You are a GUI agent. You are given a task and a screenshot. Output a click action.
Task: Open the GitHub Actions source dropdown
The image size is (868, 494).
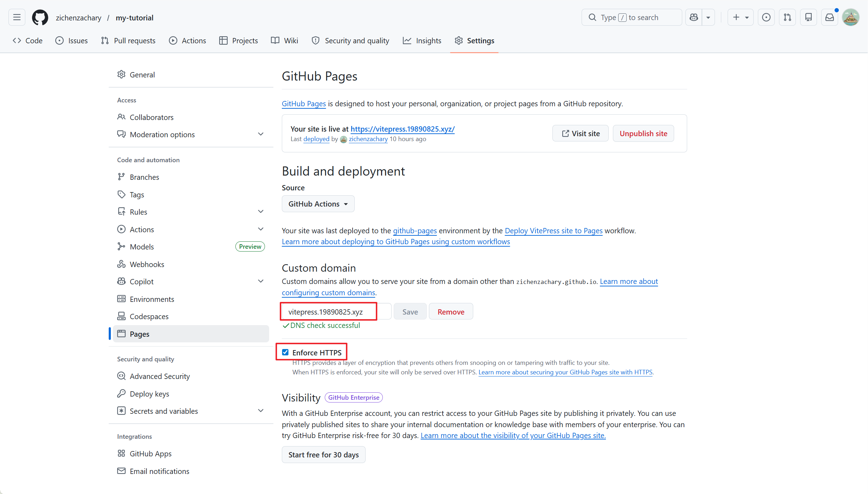318,204
